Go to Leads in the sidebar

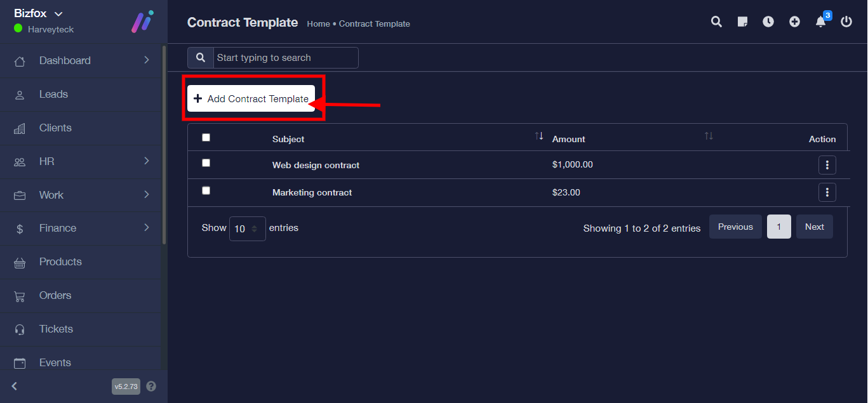tap(53, 94)
